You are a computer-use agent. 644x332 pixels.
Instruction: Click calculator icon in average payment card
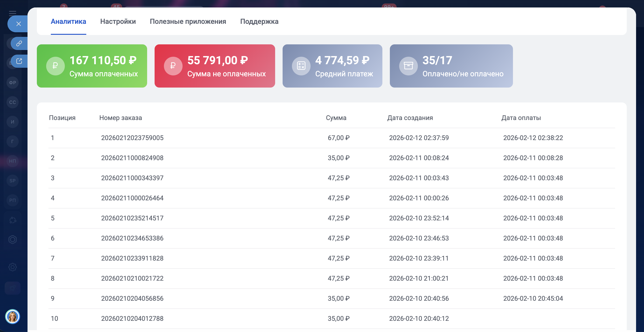(x=301, y=66)
